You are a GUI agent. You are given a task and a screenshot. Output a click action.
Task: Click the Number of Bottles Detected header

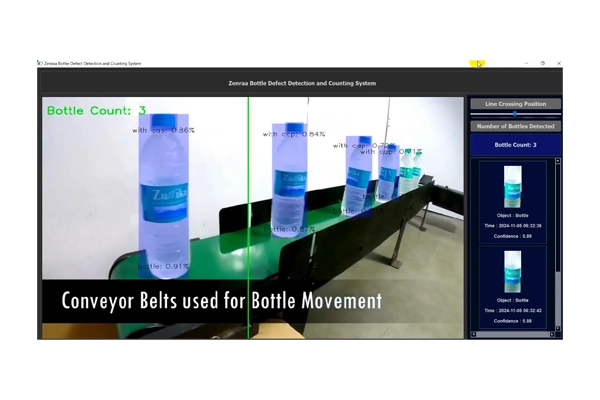click(515, 126)
